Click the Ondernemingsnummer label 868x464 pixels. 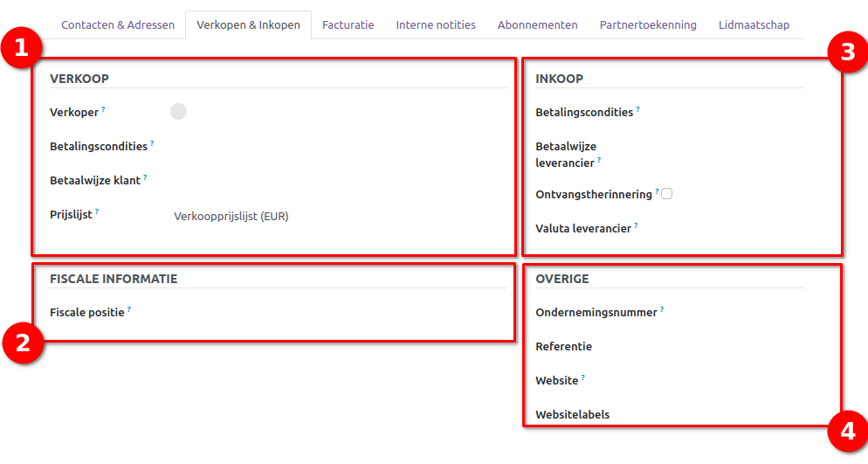coord(596,313)
